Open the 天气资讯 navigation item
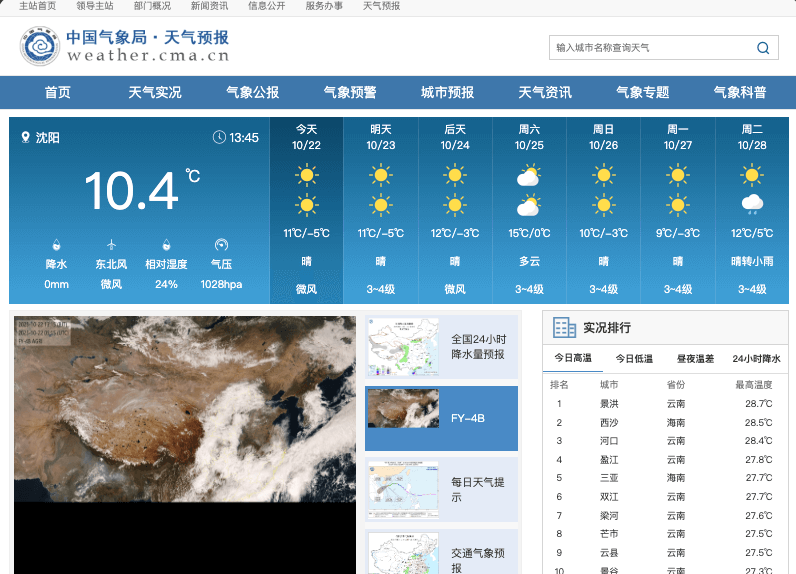The width and height of the screenshot is (796, 574). (x=545, y=92)
